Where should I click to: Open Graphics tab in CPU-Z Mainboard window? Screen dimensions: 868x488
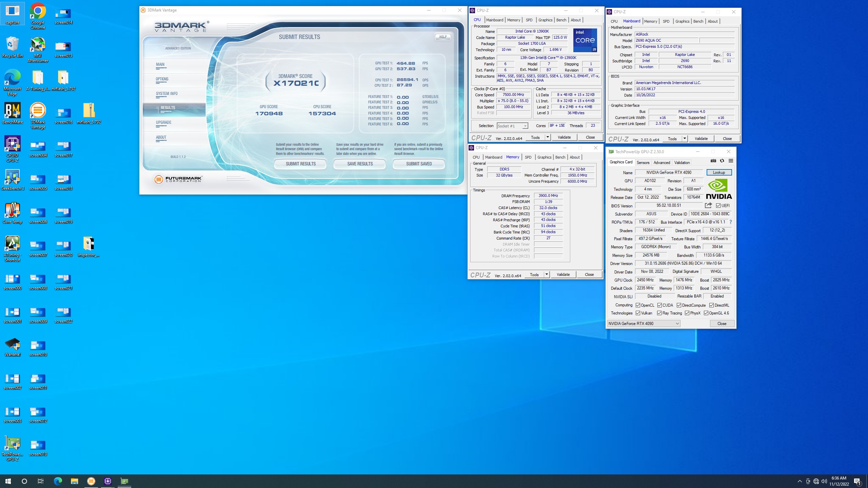tap(682, 21)
